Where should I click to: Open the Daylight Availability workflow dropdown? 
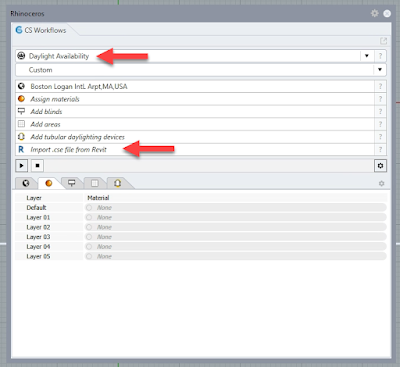coord(367,56)
